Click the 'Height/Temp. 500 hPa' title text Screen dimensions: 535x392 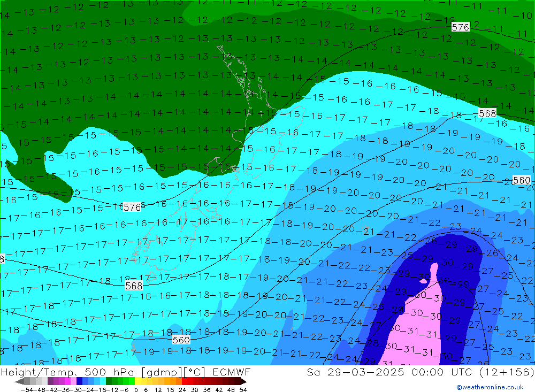68,372
